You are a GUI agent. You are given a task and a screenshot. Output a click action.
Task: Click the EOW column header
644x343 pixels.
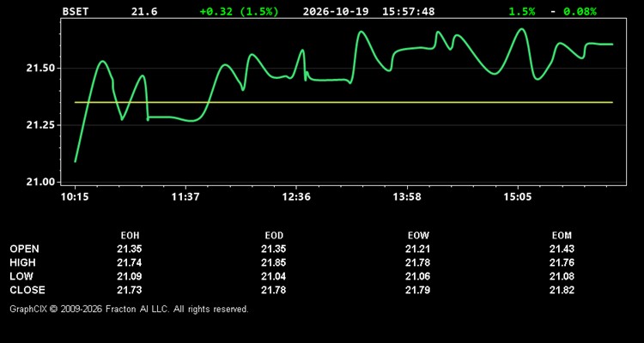click(418, 236)
